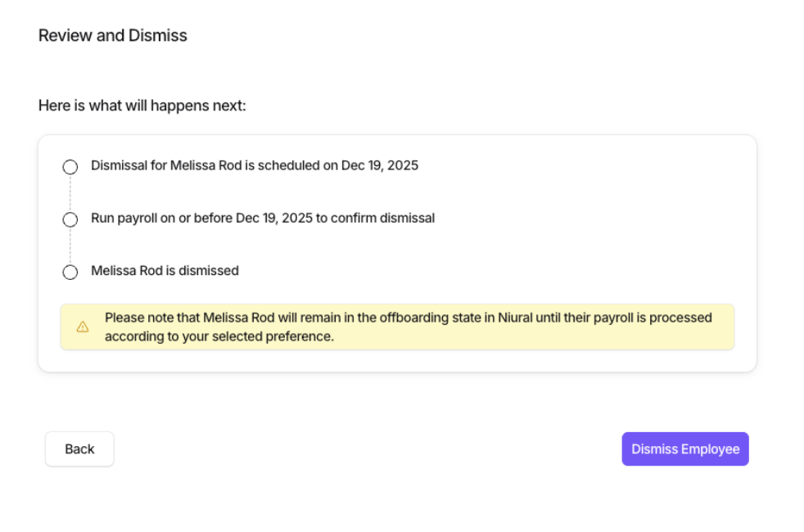The image size is (804, 532).
Task: Select the 'Melissa Rod is dismissed' step circle
Action: 70,272
